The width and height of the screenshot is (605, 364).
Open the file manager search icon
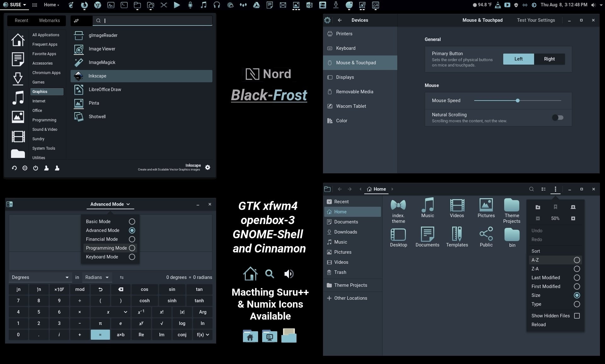tap(531, 189)
